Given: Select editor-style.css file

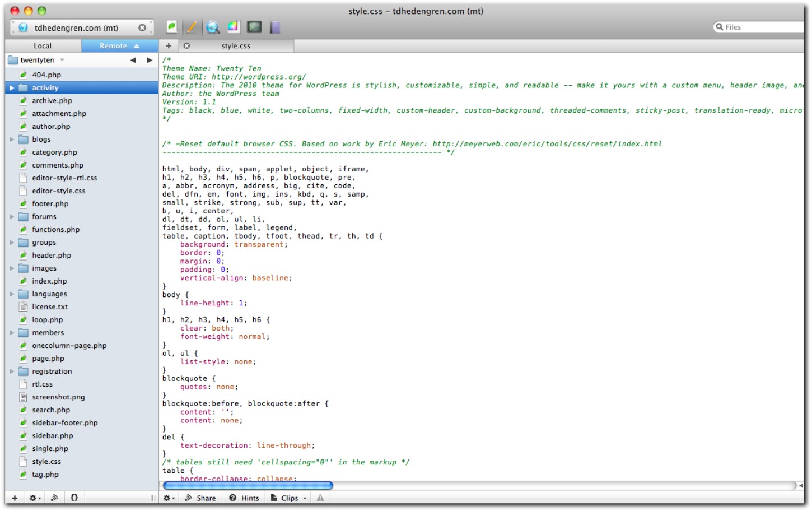Looking at the screenshot, I should [x=82, y=191].
